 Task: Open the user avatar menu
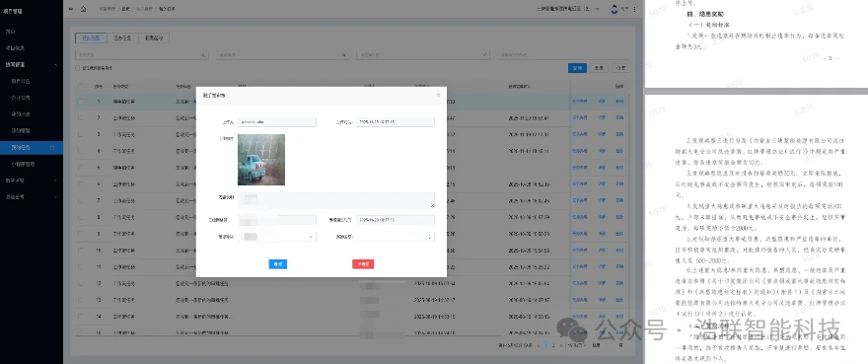click(x=614, y=9)
